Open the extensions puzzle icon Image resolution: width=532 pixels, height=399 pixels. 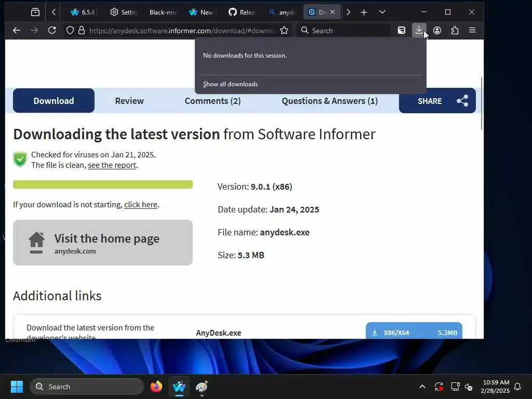coord(455,31)
